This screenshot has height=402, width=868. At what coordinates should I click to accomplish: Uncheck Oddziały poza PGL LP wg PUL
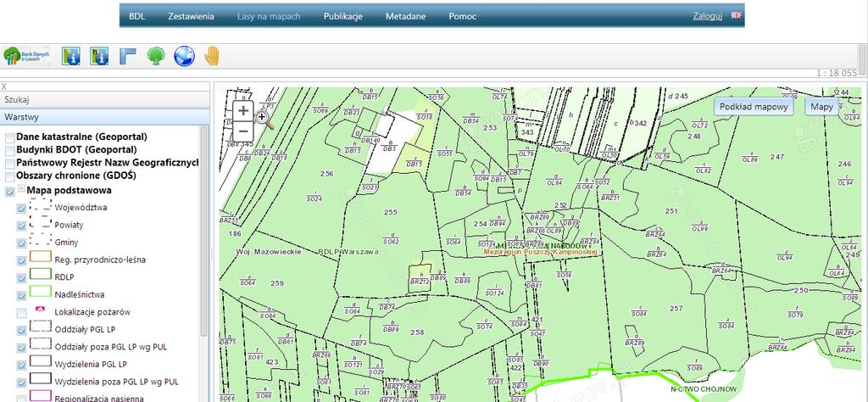tap(21, 348)
